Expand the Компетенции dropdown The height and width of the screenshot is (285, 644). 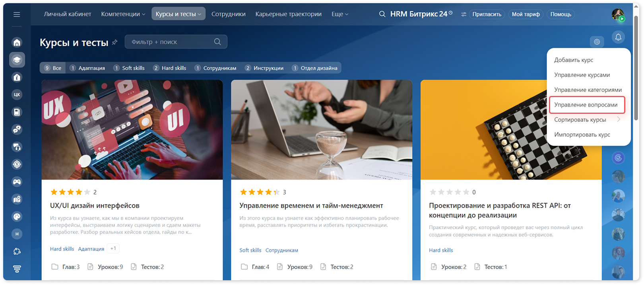123,14
